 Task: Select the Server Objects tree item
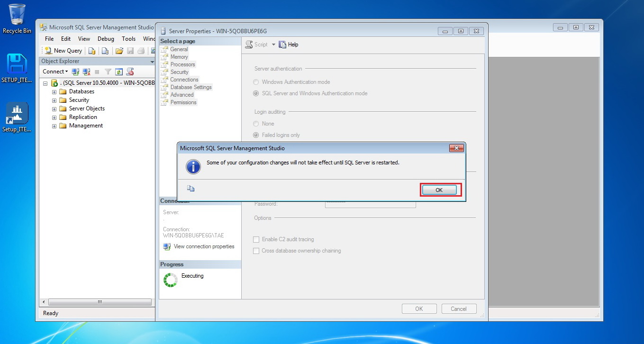(87, 109)
